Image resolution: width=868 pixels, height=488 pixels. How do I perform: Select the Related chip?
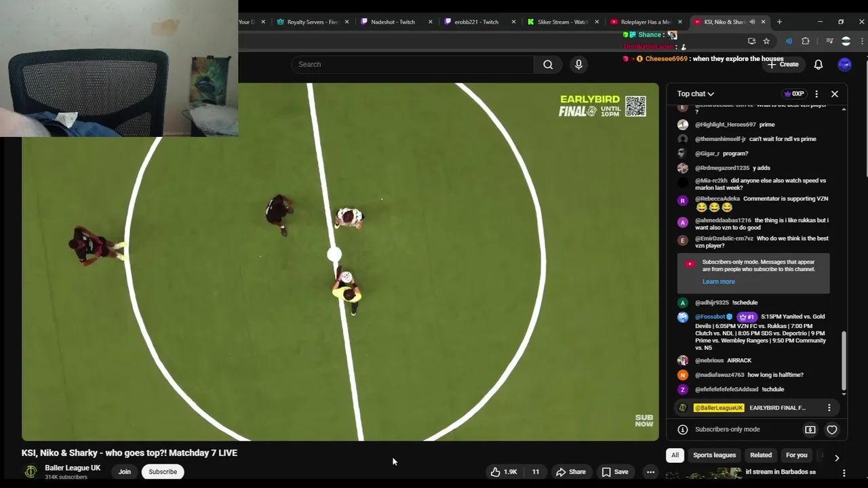click(761, 455)
